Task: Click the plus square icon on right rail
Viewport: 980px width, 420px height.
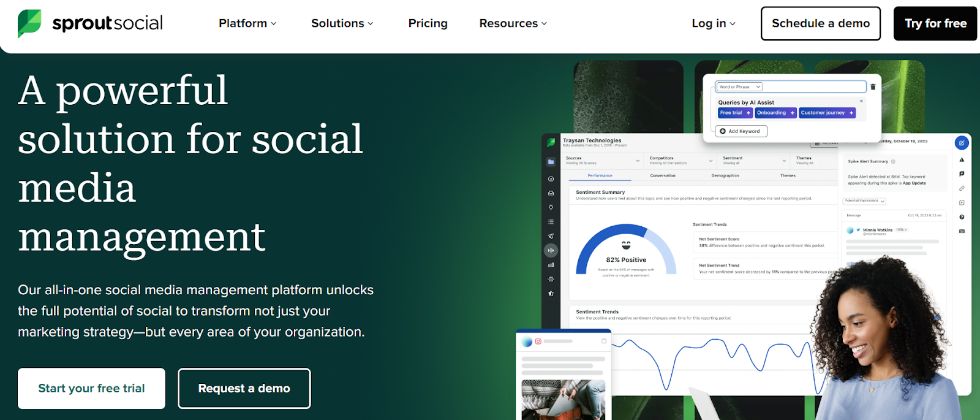Action: pyautogui.click(x=962, y=202)
